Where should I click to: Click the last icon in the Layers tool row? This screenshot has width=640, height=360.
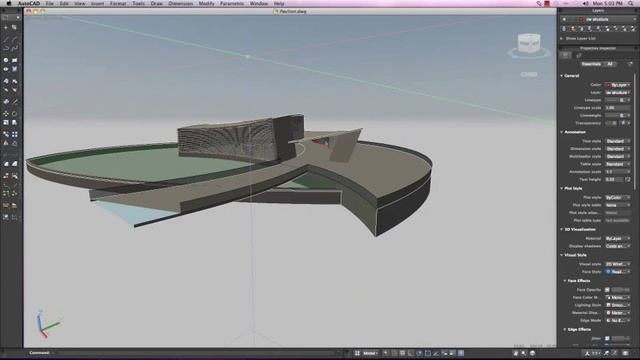pos(633,29)
